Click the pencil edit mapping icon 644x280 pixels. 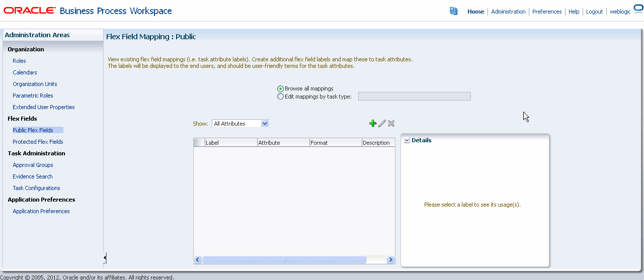pyautogui.click(x=382, y=123)
